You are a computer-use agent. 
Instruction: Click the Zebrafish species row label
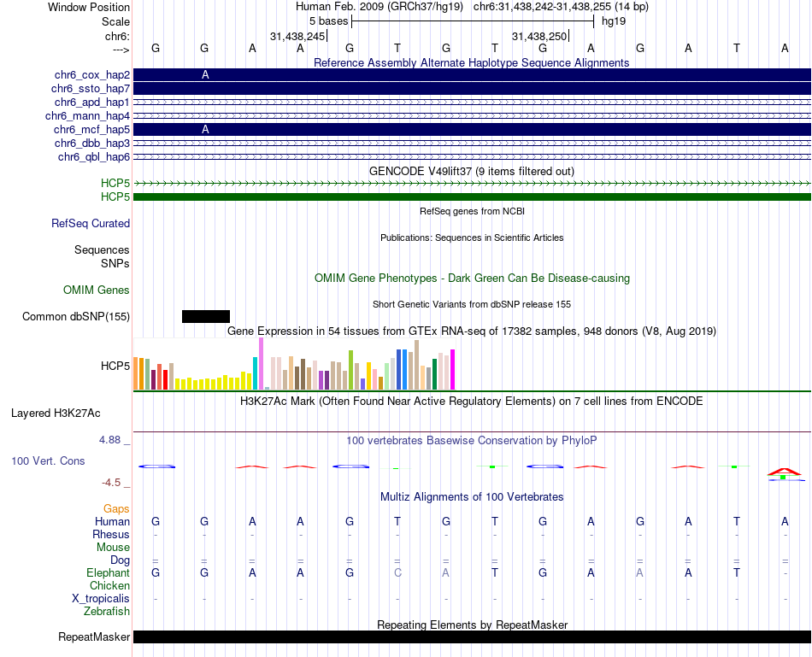[x=107, y=612]
